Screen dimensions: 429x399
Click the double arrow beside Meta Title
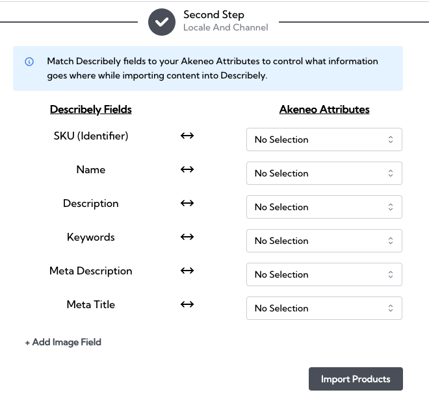pyautogui.click(x=187, y=304)
